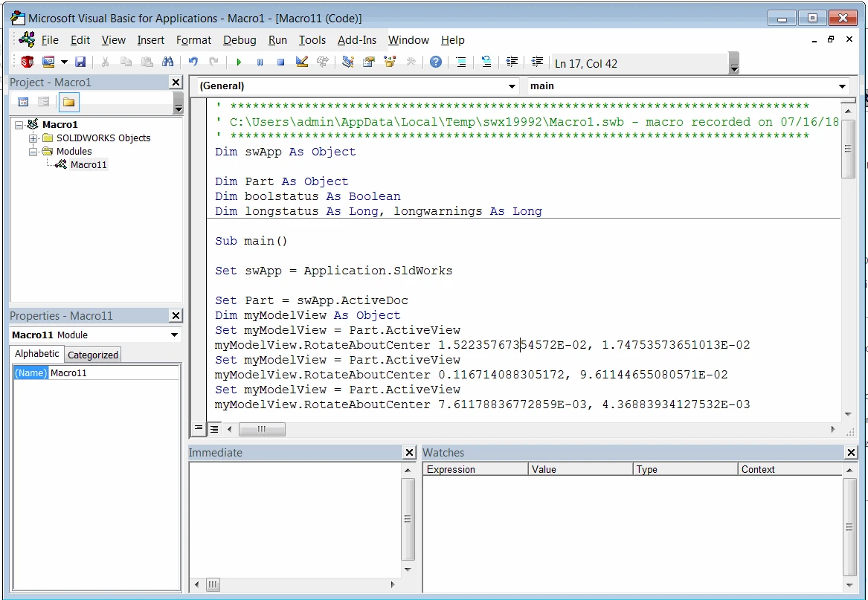
Task: Open the Find binoculars icon
Action: point(167,62)
